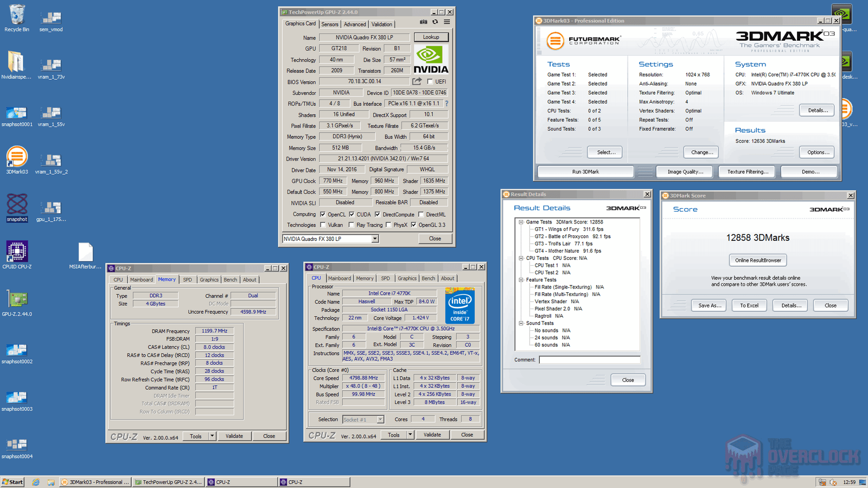Open the GPU-Z hamburger menu
This screenshot has width=868, height=488.
click(x=447, y=22)
